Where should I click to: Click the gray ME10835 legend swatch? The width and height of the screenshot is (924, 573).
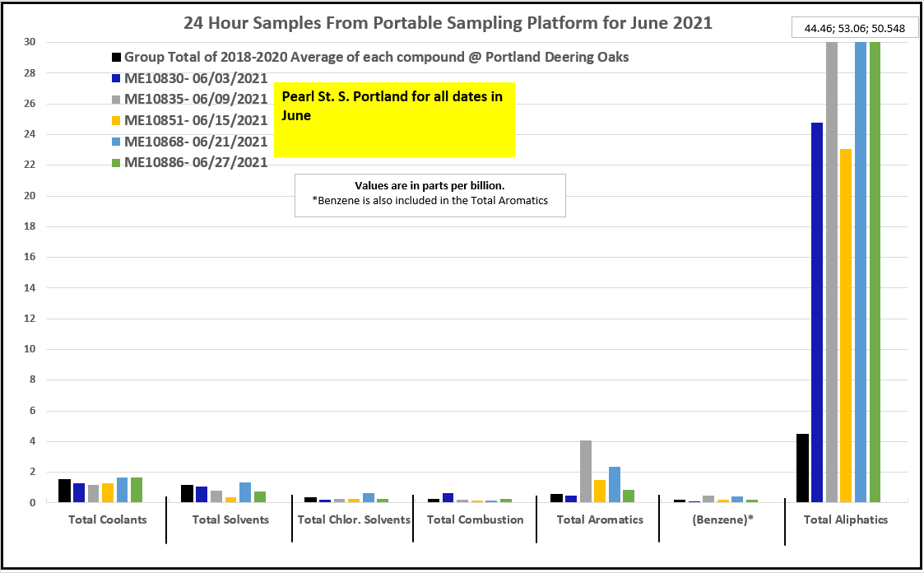click(x=117, y=100)
